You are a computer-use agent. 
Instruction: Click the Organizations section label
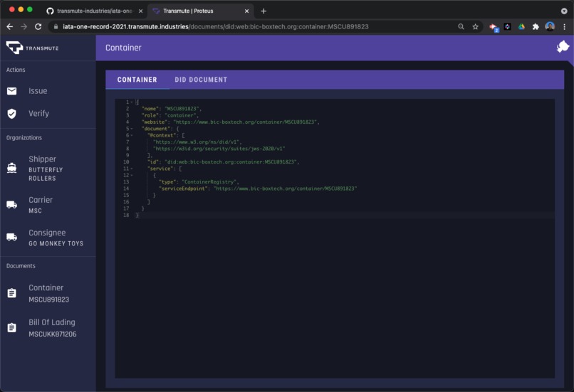pos(24,138)
